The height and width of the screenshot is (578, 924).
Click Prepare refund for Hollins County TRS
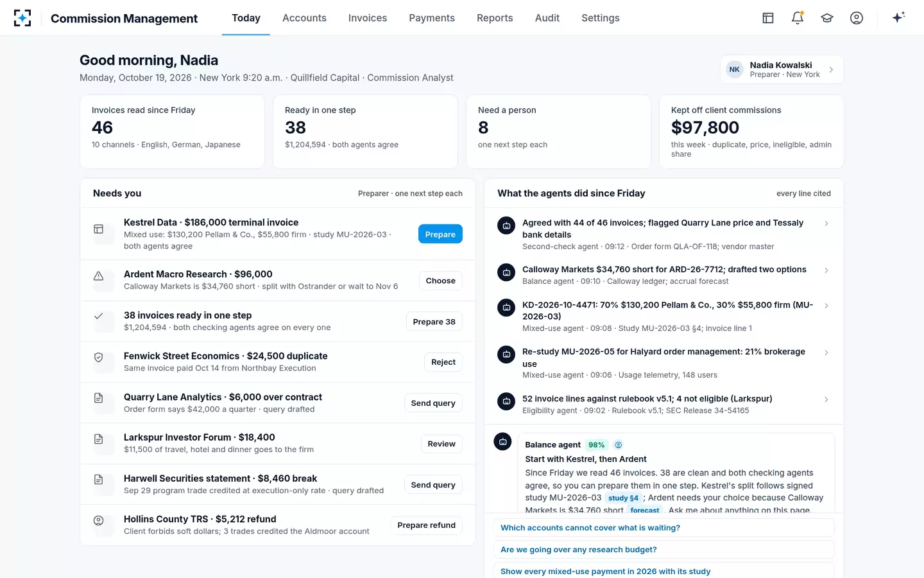click(426, 525)
